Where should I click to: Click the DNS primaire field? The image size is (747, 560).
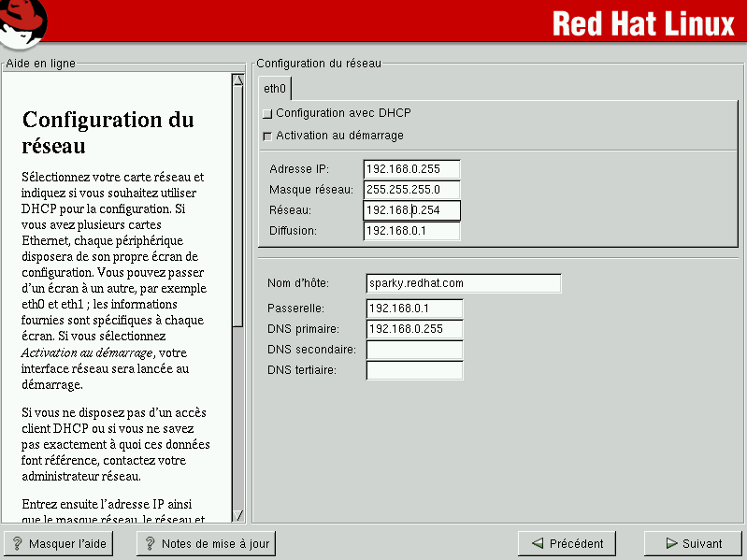[414, 329]
